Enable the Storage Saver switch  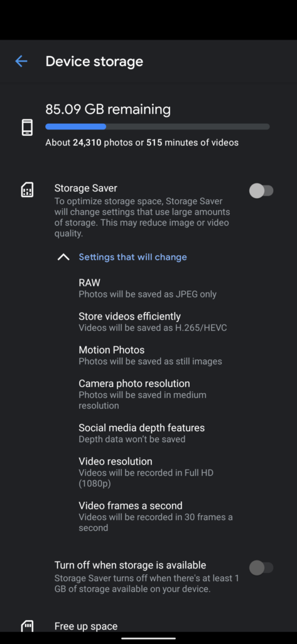pos(261,191)
